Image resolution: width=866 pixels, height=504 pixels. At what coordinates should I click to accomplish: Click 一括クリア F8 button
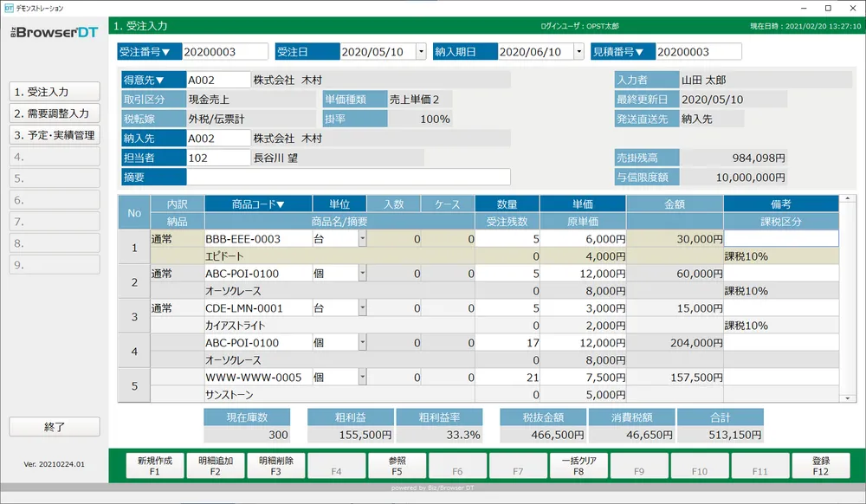click(x=578, y=466)
